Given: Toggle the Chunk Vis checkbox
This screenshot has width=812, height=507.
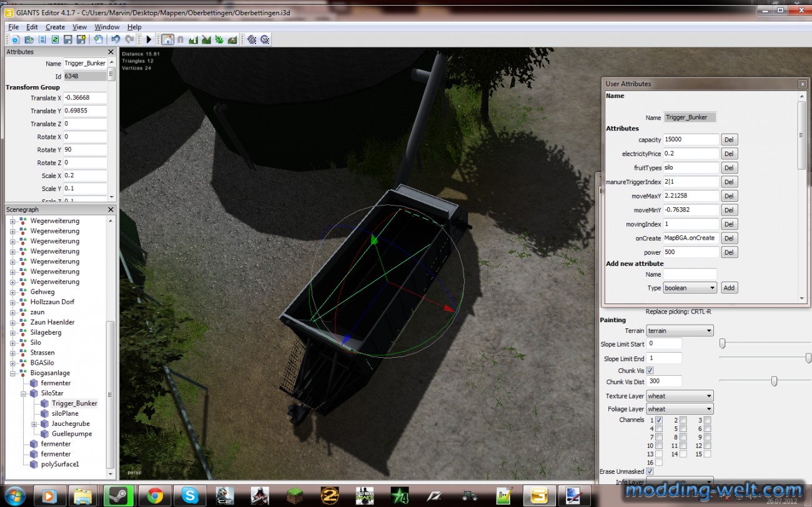Looking at the screenshot, I should (x=650, y=370).
